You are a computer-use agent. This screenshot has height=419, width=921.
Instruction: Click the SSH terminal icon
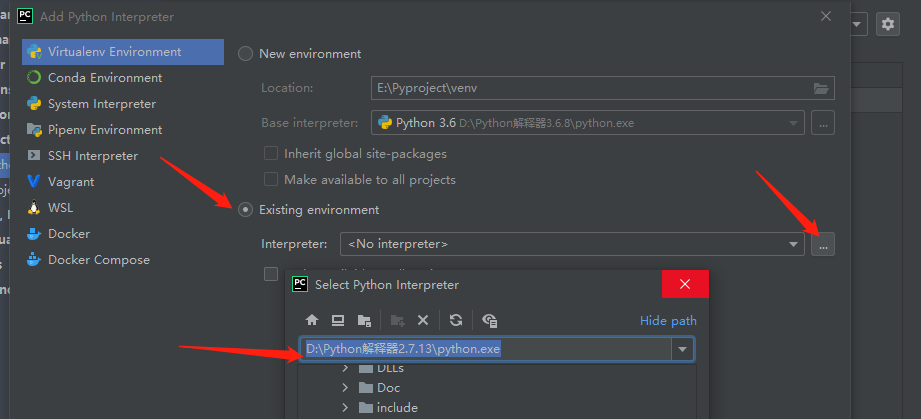(34, 156)
